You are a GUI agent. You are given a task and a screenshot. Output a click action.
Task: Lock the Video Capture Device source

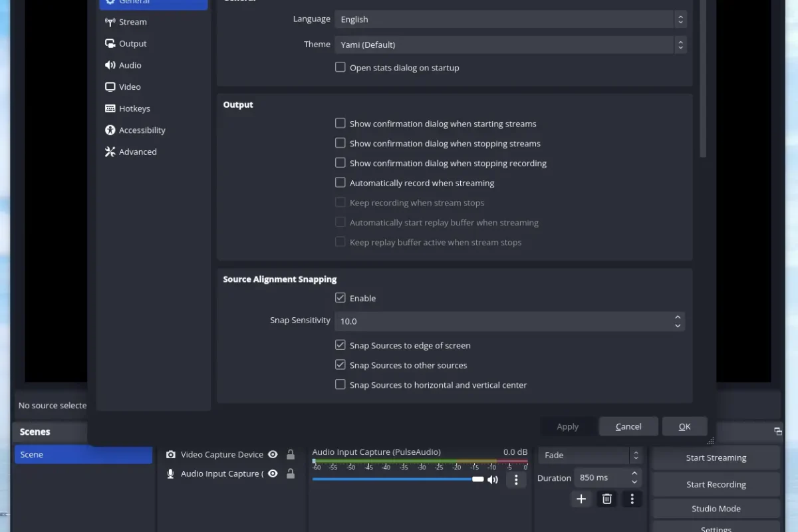click(x=291, y=455)
